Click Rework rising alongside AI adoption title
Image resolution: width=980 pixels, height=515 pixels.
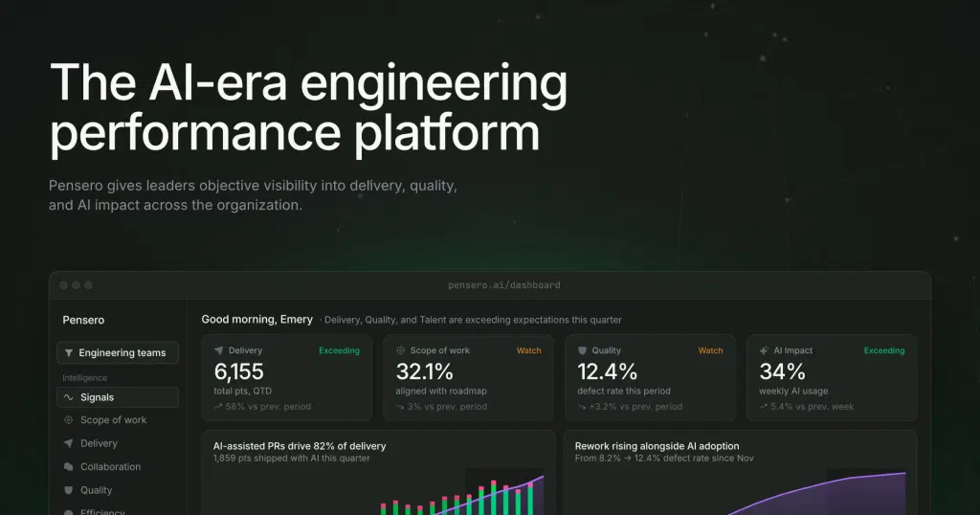(657, 446)
